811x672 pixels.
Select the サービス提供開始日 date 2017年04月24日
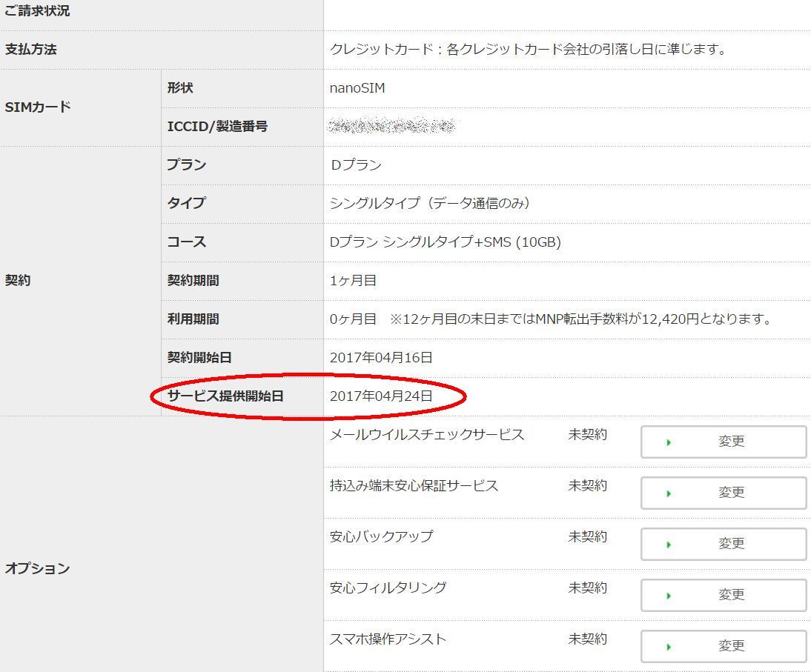pos(381,396)
